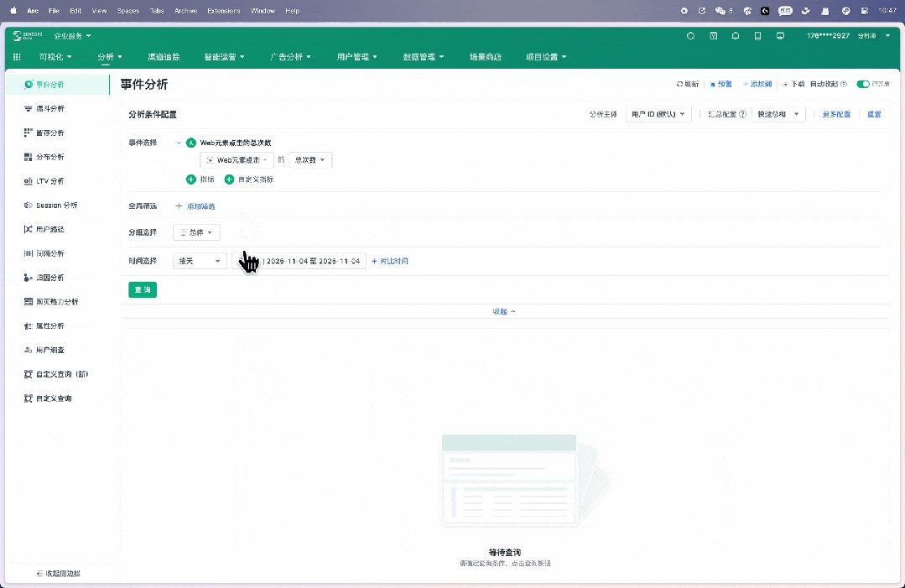Open the LTV 分析 module
The width and height of the screenshot is (905, 588).
(46, 180)
